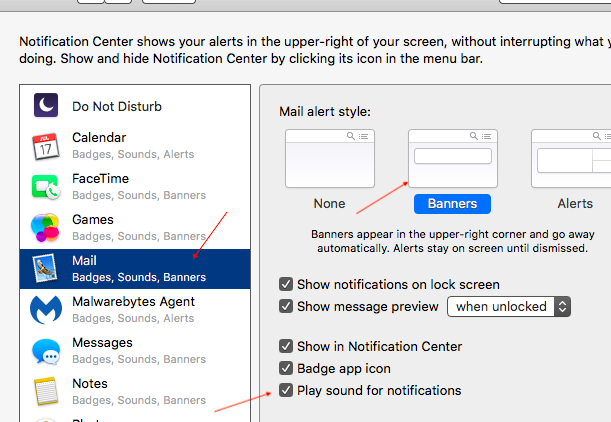Choose the None alert style thumbnail
The image size is (611, 422).
pyautogui.click(x=330, y=159)
